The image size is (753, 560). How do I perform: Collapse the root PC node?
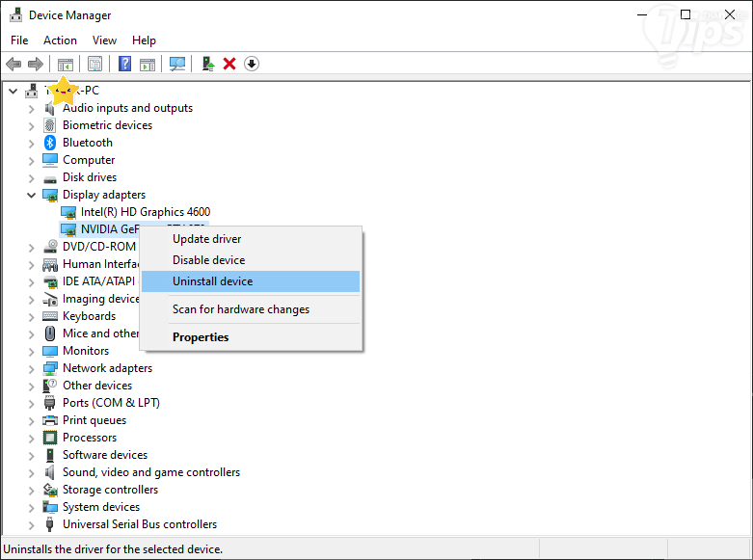coord(13,91)
